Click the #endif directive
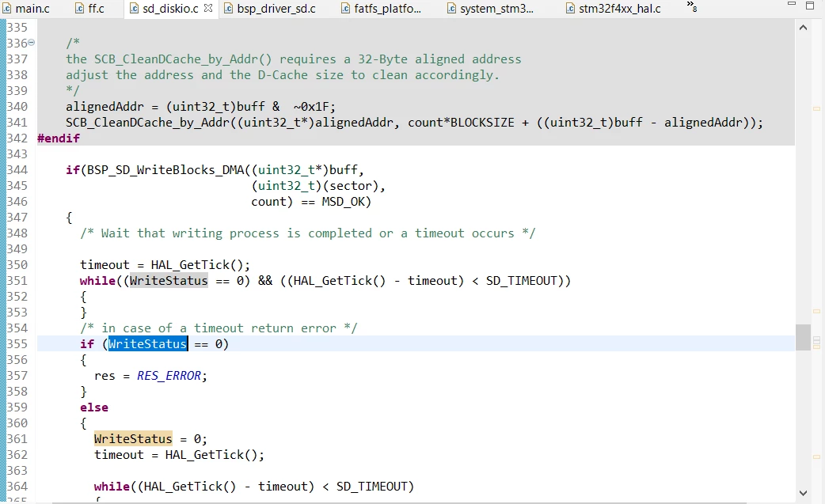Screen dimensions: 825x504 click(59, 138)
